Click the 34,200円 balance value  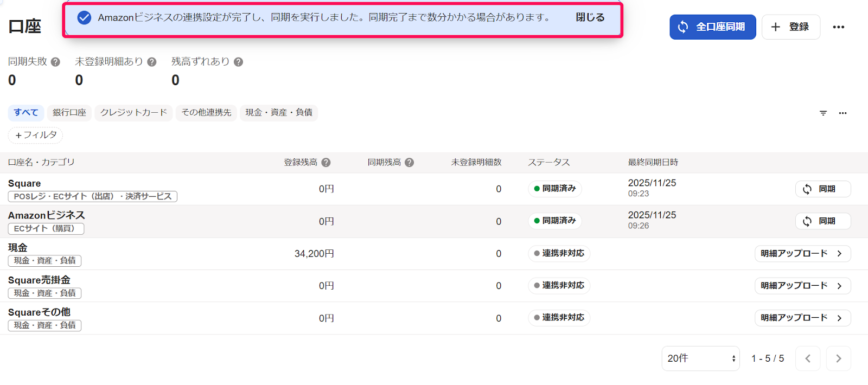coord(314,254)
